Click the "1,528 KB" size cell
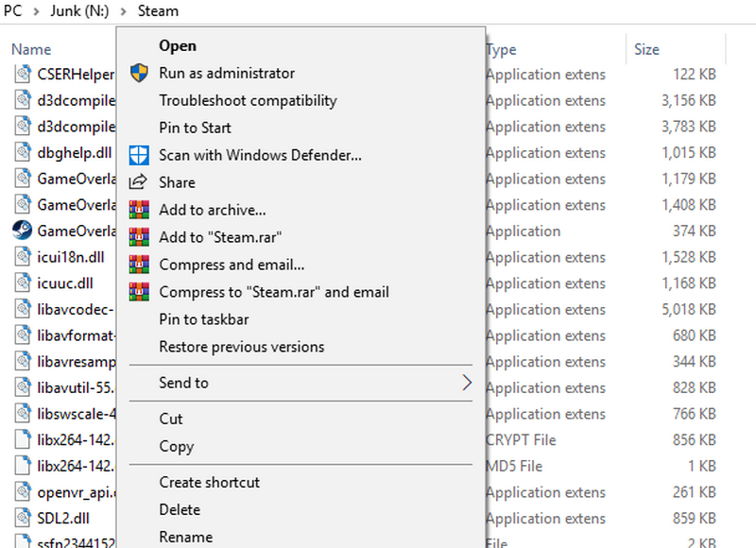This screenshot has height=548, width=756. [689, 257]
